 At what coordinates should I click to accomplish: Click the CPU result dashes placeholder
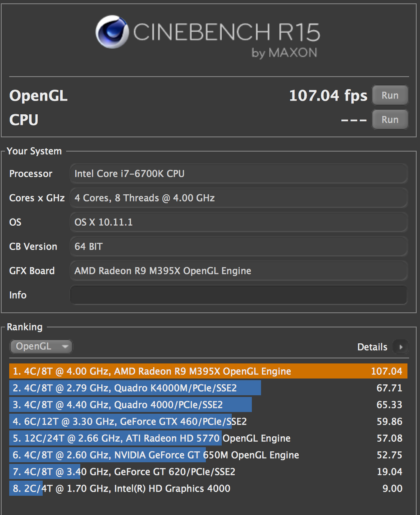tap(354, 120)
